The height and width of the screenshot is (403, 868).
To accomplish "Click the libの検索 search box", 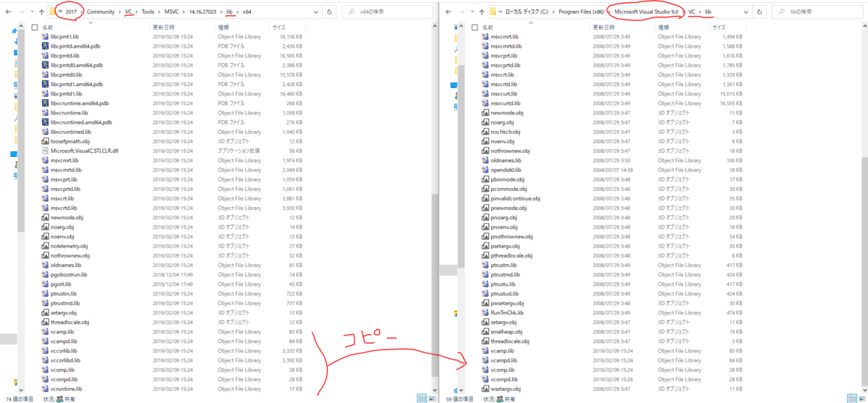I will coord(819,12).
